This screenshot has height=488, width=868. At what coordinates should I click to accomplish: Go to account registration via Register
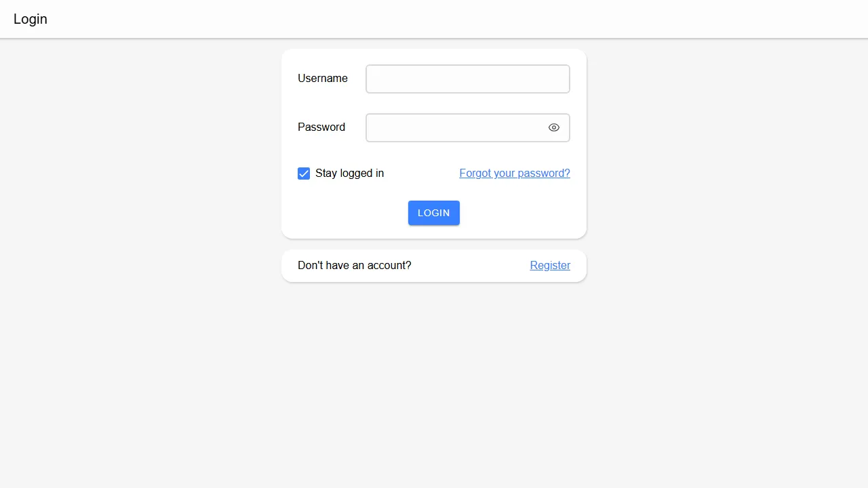(x=550, y=266)
